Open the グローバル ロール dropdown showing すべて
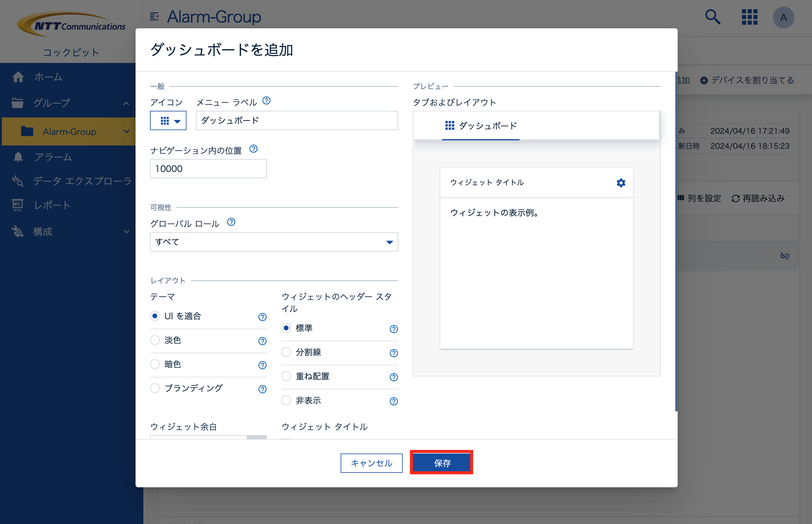 (x=274, y=242)
